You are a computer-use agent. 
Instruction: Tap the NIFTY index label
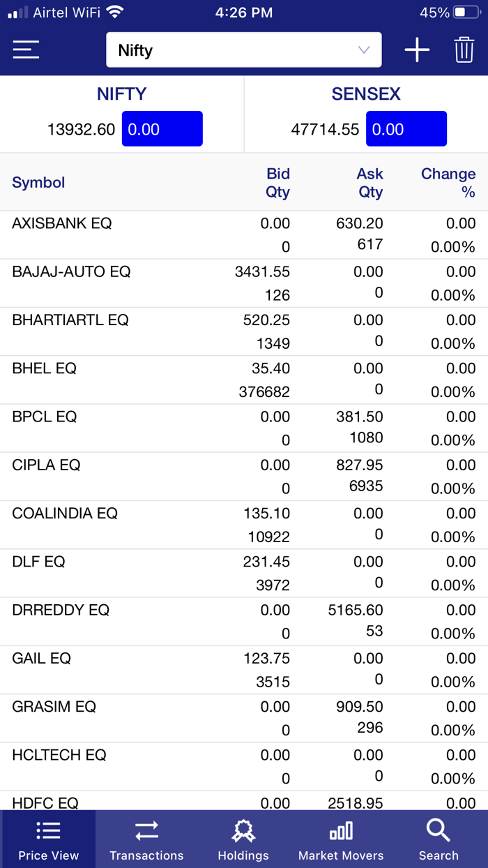tap(121, 93)
